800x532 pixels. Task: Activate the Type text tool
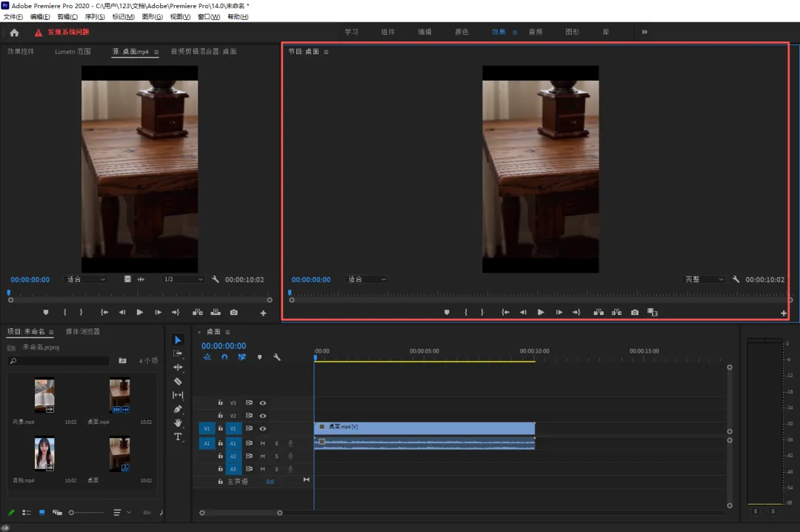click(x=178, y=437)
